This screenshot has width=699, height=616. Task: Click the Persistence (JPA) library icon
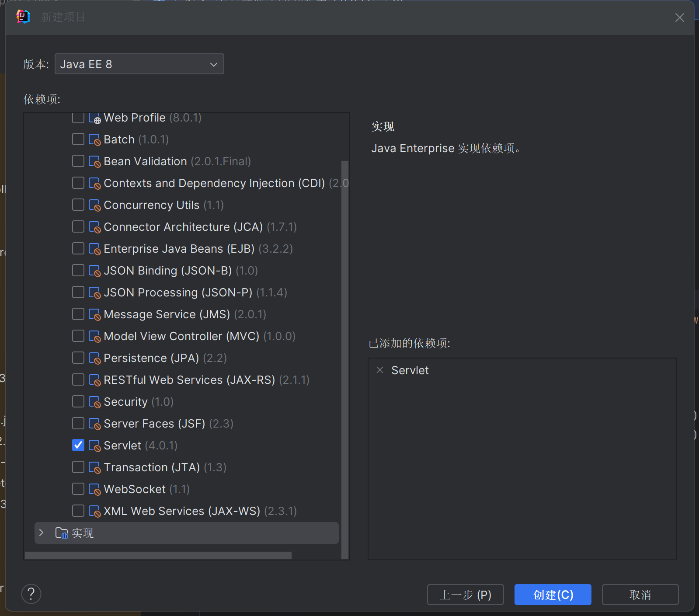(94, 358)
